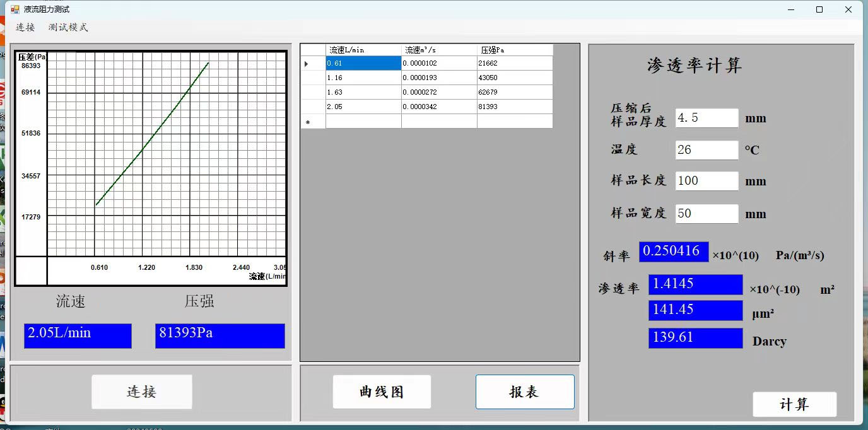Select the 样品长度 field with value 100

[706, 181]
